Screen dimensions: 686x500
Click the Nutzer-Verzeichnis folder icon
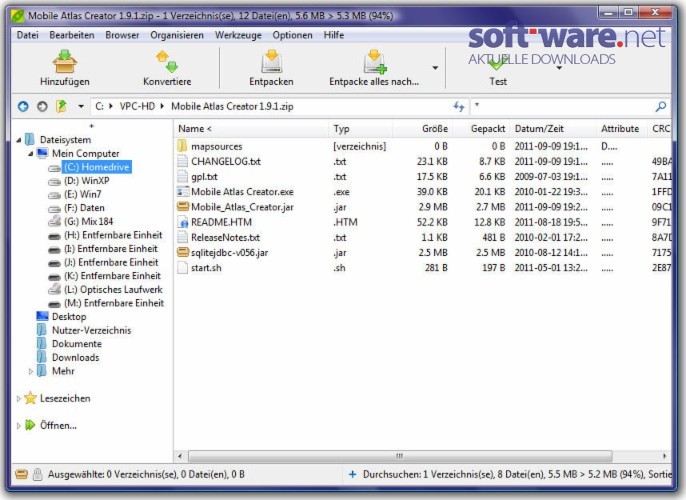42,330
